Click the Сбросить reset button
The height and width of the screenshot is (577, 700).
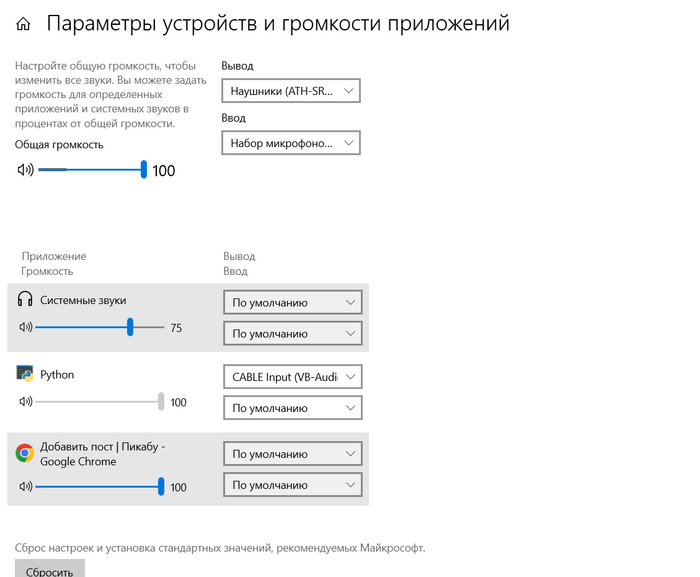click(50, 569)
